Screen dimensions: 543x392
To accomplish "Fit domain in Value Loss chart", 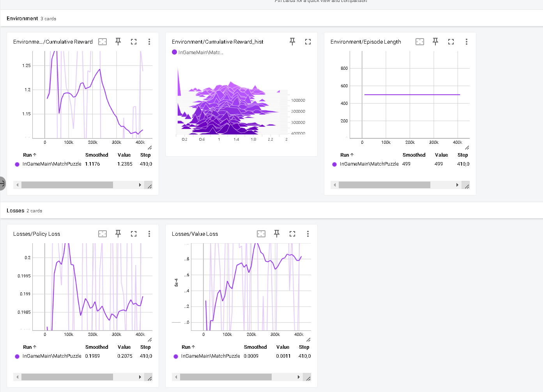I will click(261, 234).
